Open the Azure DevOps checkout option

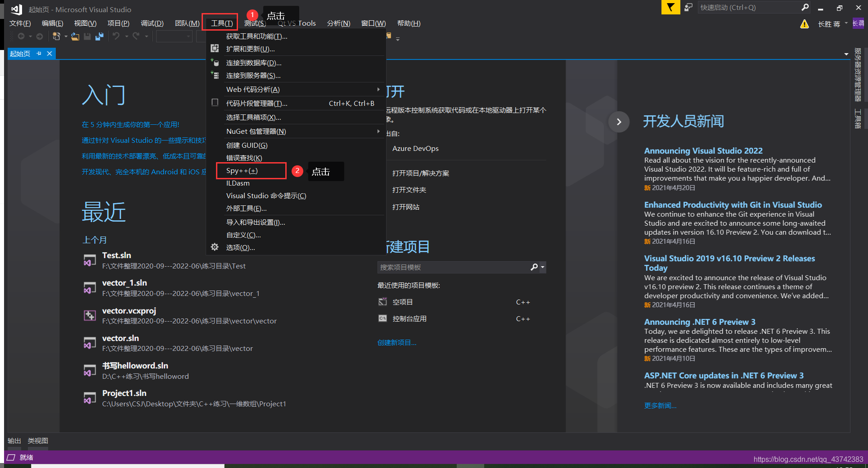click(x=415, y=148)
